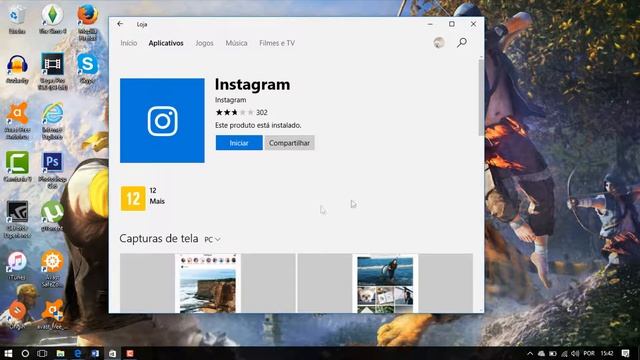Viewport: 640px width, 360px height.
Task: Open avast_free installer desktop icon
Action: [x=52, y=314]
